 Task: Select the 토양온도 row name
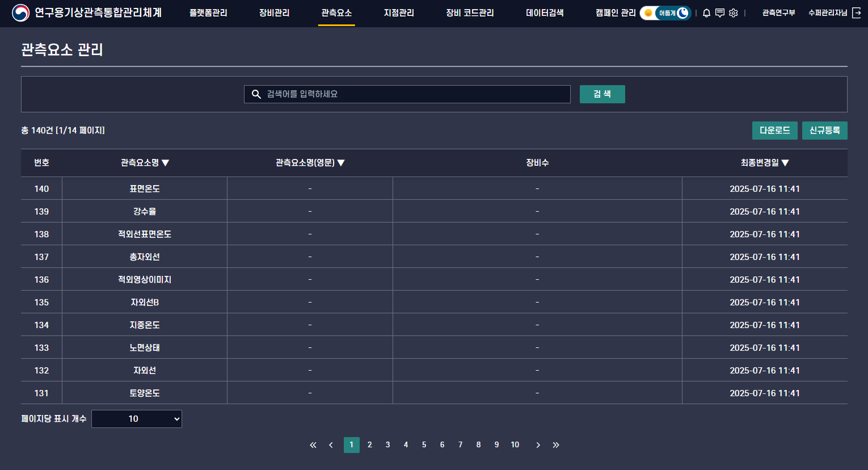145,393
